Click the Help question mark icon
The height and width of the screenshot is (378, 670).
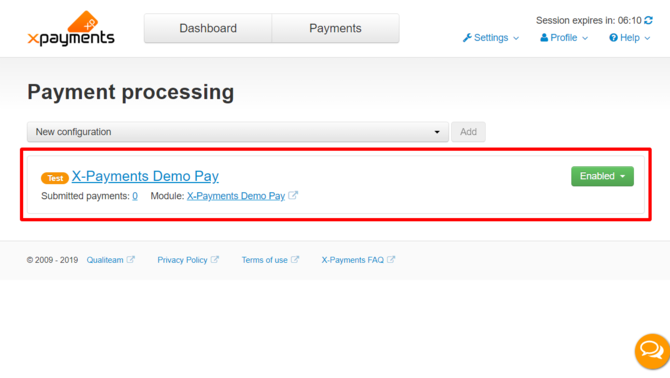pos(613,38)
